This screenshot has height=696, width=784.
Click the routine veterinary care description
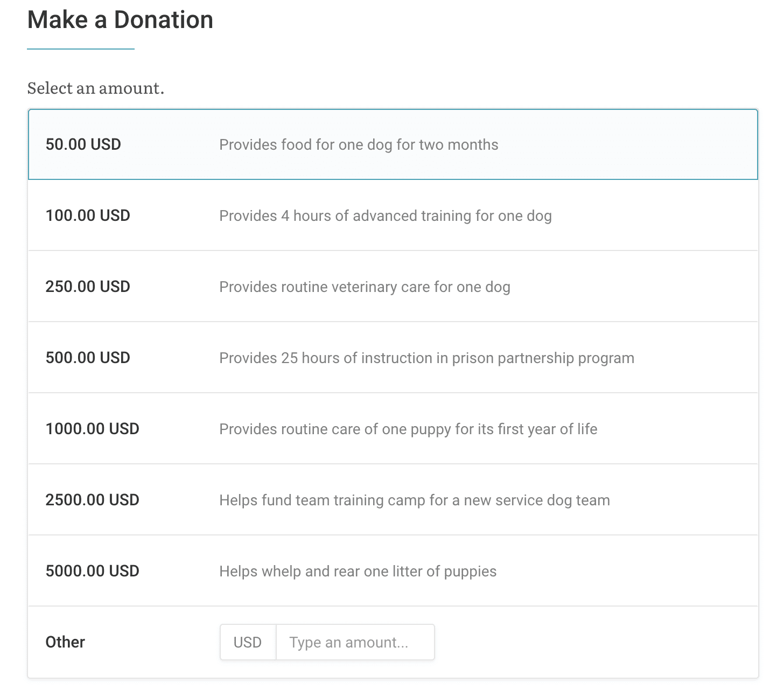(x=364, y=287)
